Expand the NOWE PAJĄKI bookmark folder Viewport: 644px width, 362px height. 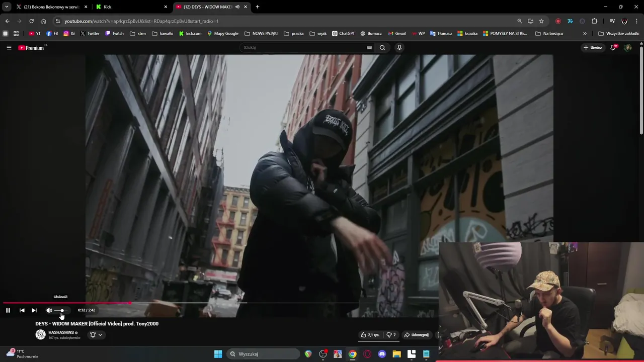tap(261, 34)
